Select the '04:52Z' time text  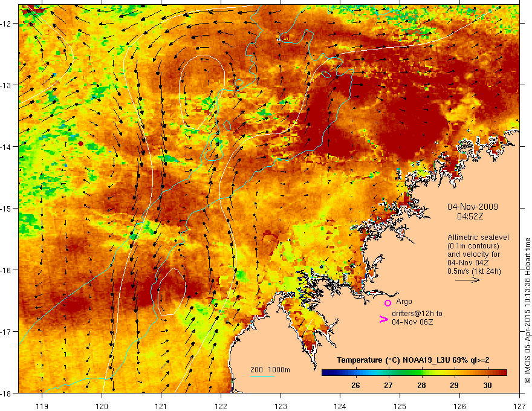pos(470,216)
